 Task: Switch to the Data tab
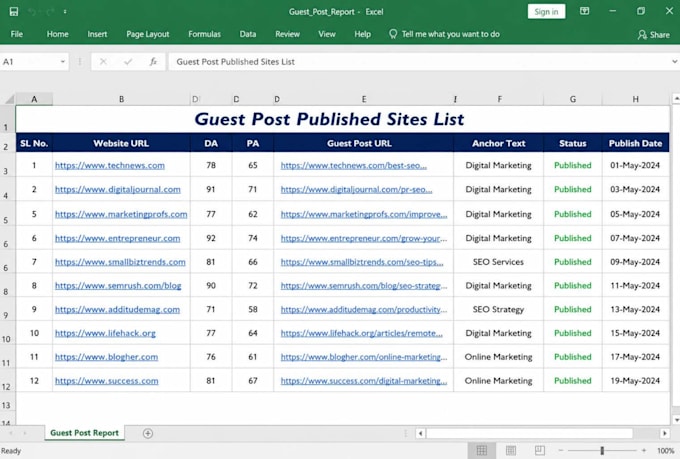click(248, 34)
